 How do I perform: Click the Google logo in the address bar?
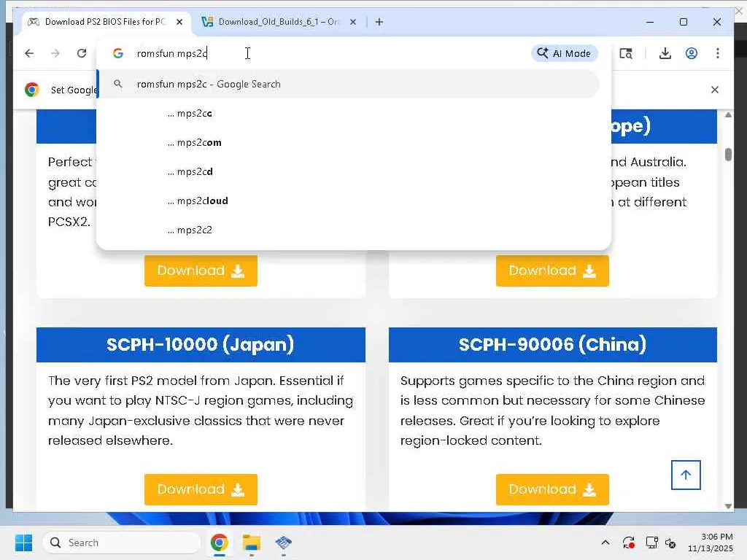point(118,53)
